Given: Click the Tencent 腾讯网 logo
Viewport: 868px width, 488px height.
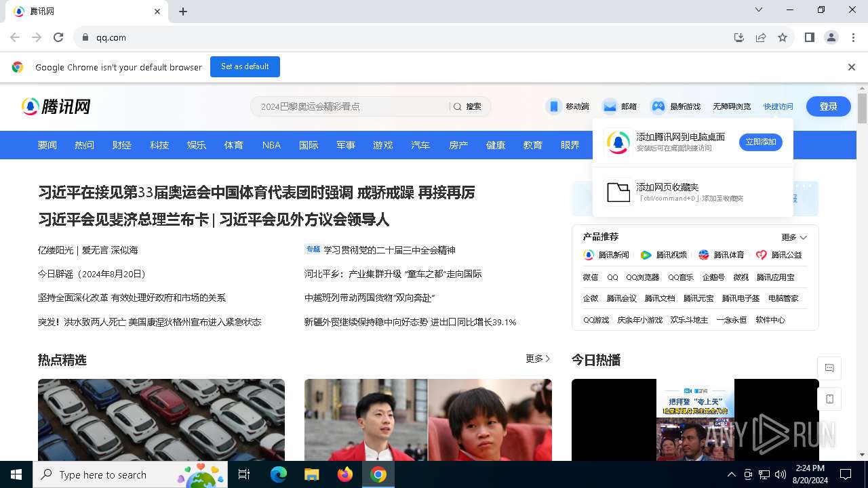Looking at the screenshot, I should (x=56, y=106).
